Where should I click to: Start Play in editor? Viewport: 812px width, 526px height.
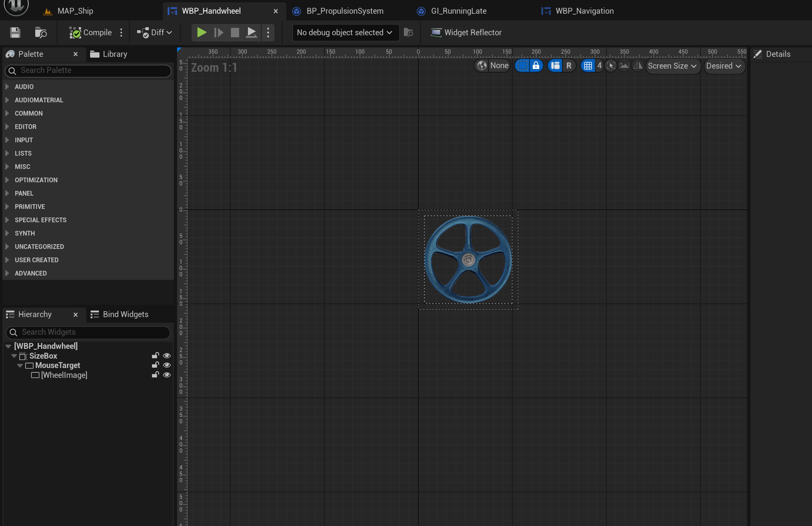[x=201, y=33]
